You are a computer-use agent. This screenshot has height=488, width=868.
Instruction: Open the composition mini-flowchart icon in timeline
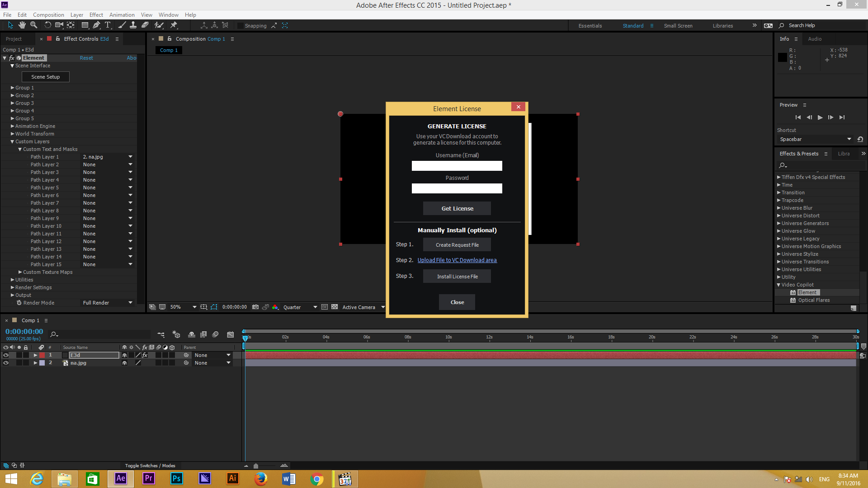[161, 335]
